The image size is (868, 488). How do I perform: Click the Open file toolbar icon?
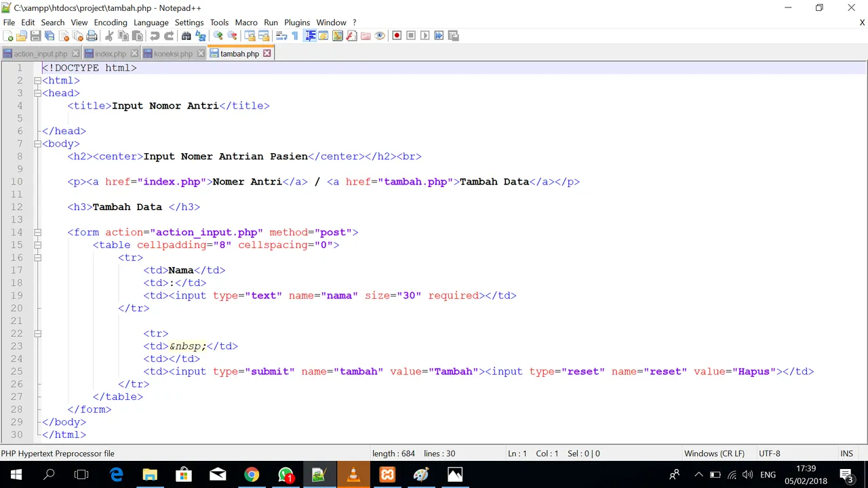point(22,35)
